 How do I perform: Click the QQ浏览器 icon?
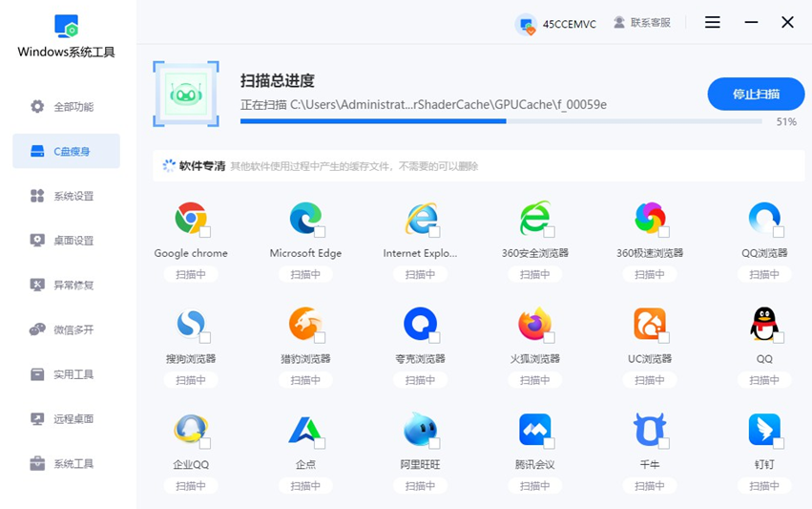tap(764, 218)
